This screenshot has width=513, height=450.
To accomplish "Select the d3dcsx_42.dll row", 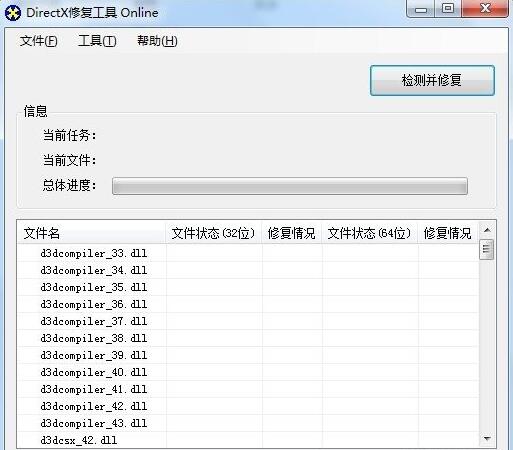I will click(x=248, y=440).
